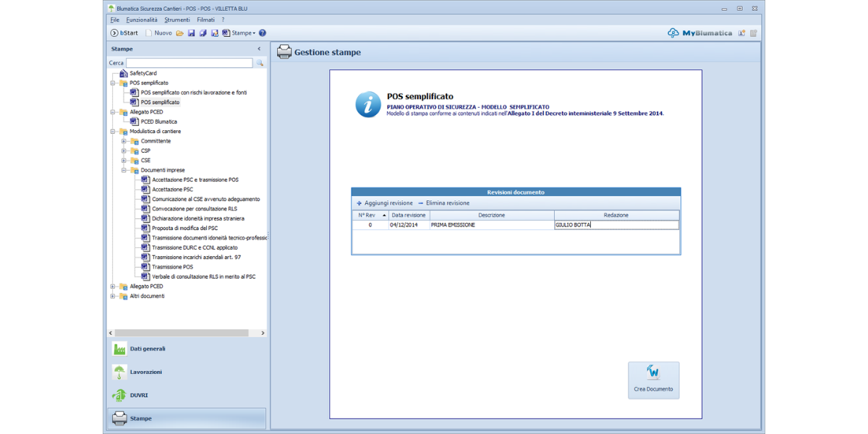Click the blue help question mark icon
The image size is (868, 434).
(x=263, y=33)
